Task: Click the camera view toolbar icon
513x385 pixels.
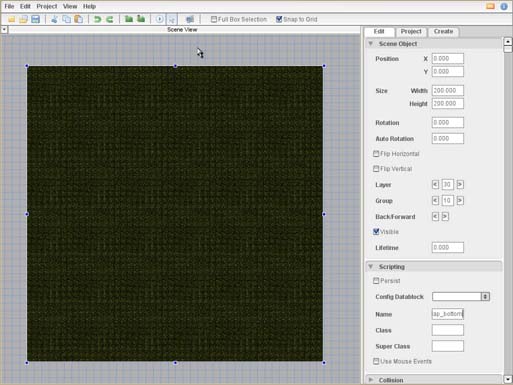Action: (x=190, y=19)
